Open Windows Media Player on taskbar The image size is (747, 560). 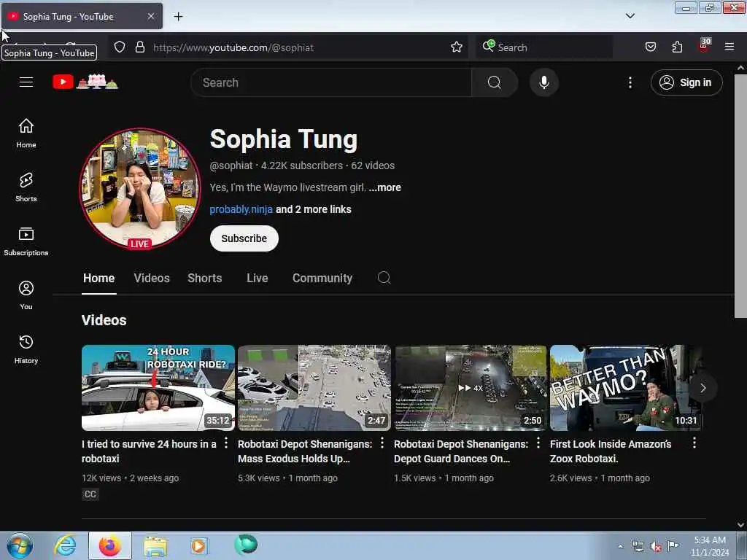(x=198, y=545)
